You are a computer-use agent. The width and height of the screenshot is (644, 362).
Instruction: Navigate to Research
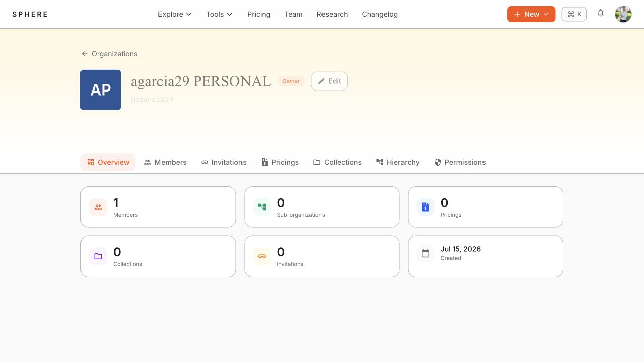click(332, 14)
